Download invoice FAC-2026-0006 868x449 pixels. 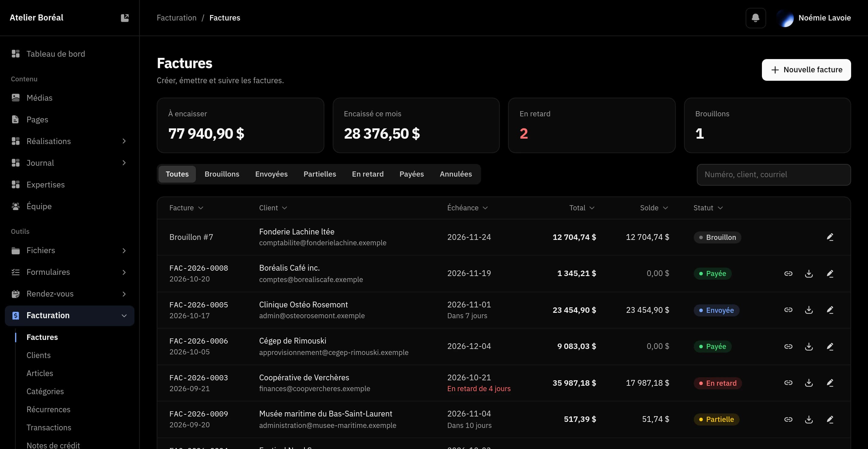coord(809,346)
